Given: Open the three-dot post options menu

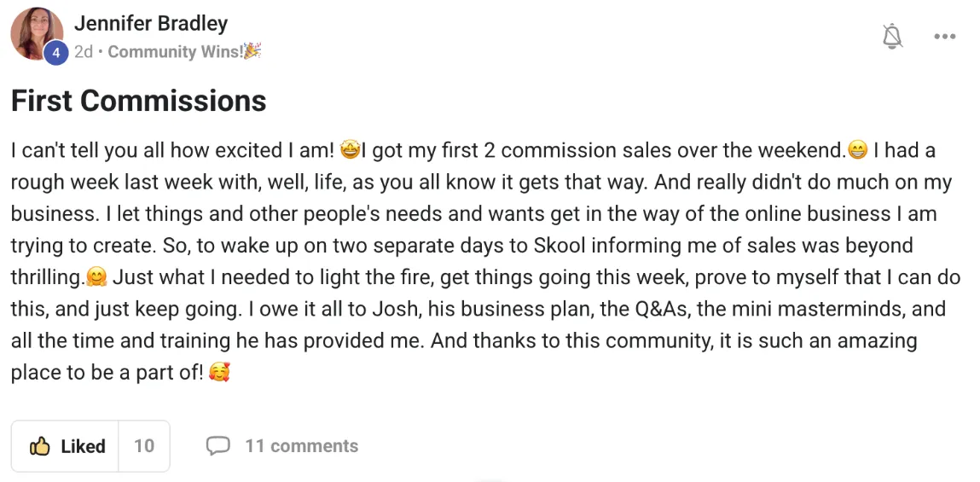Looking at the screenshot, I should (x=944, y=37).
